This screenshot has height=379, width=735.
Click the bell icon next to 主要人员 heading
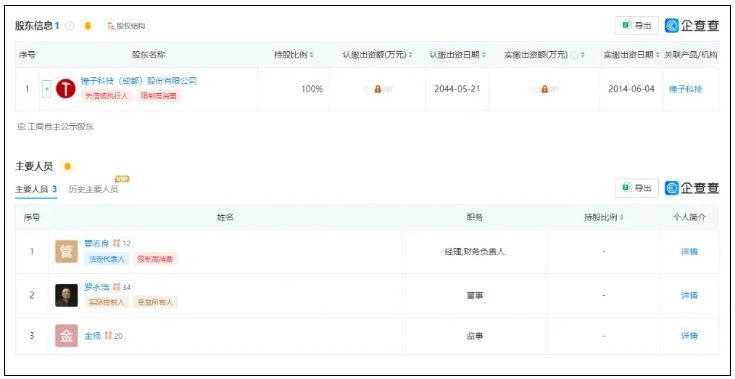[x=68, y=166]
